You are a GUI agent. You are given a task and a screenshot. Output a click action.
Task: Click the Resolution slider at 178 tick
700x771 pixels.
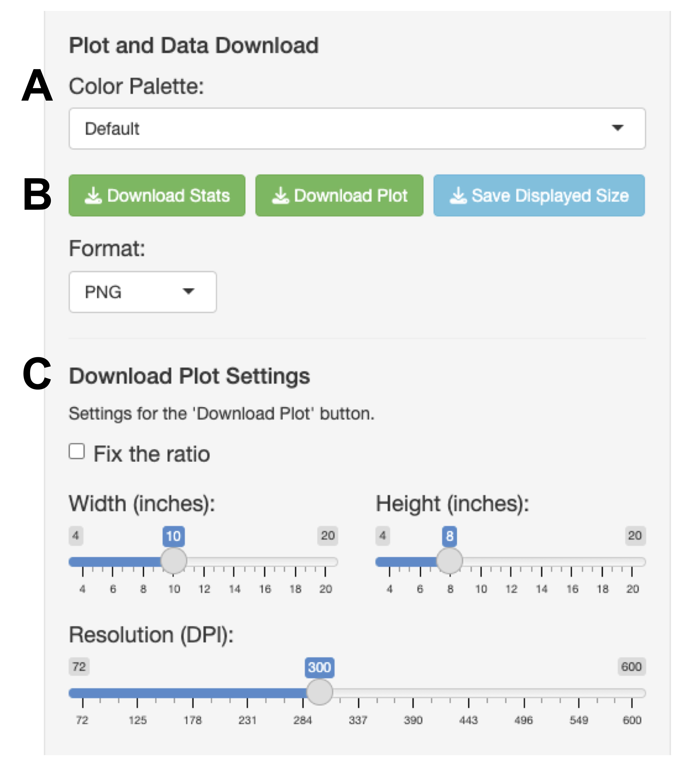click(193, 693)
